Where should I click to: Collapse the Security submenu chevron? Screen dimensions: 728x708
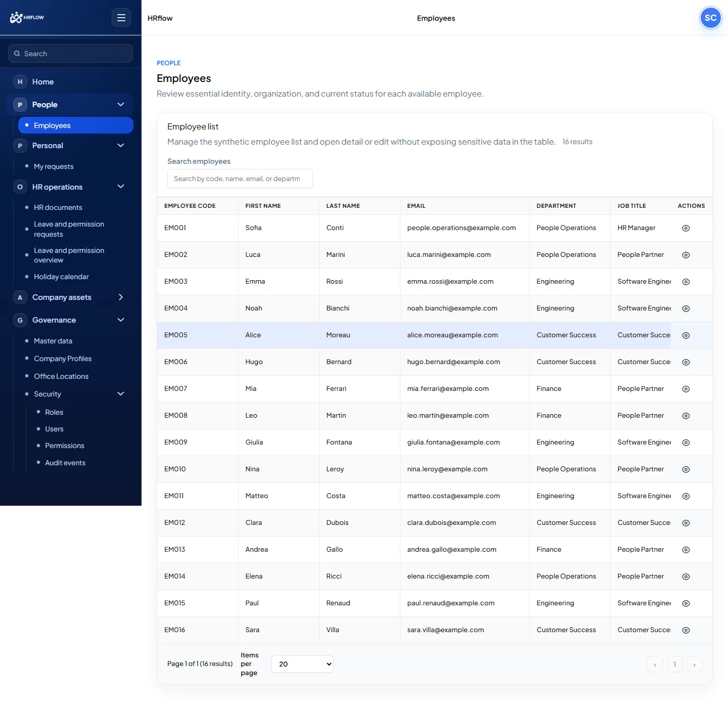click(121, 393)
